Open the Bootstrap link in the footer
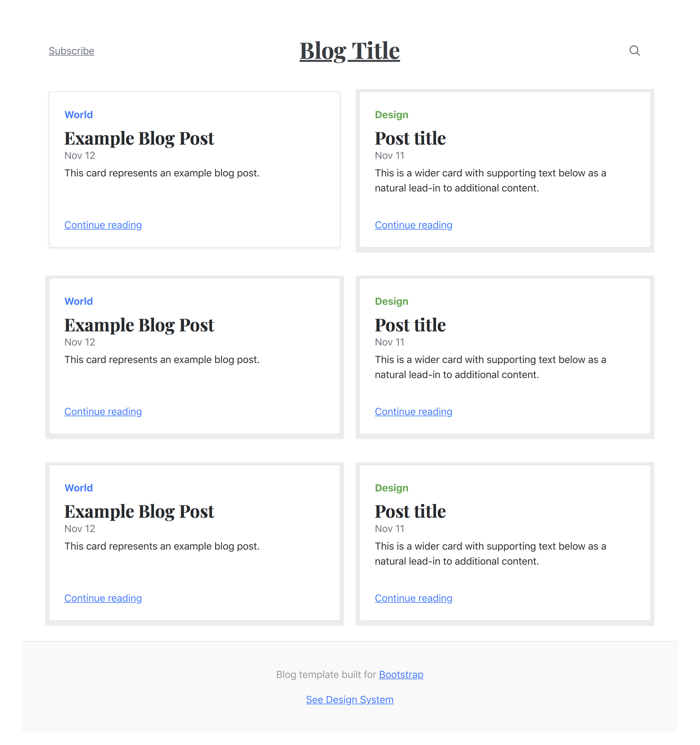This screenshot has width=700, height=745. pyautogui.click(x=401, y=674)
